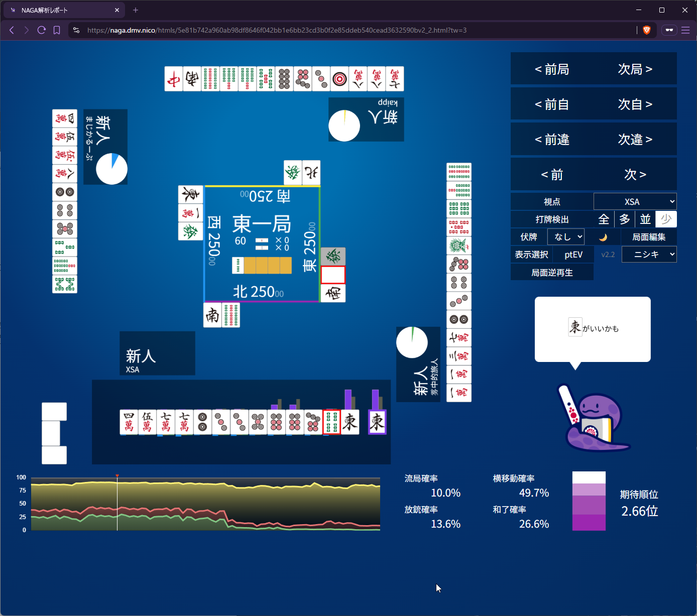
Task: Click the purple expected rank color bar
Action: point(589,501)
